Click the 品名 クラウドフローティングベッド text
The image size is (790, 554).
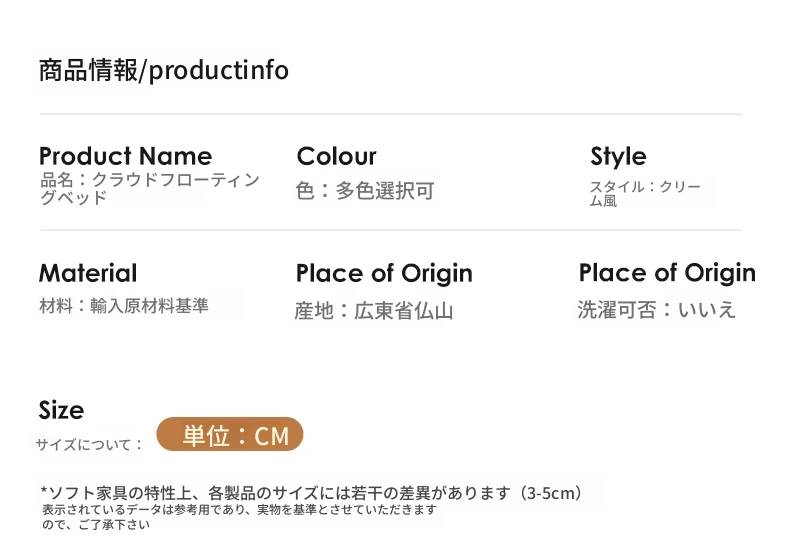pyautogui.click(x=149, y=188)
